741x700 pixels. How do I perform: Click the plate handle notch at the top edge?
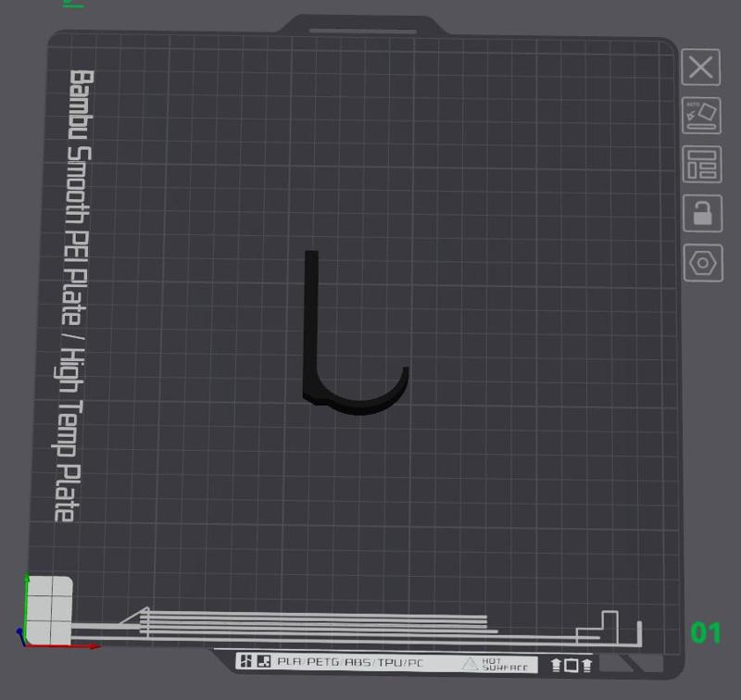pos(361,20)
